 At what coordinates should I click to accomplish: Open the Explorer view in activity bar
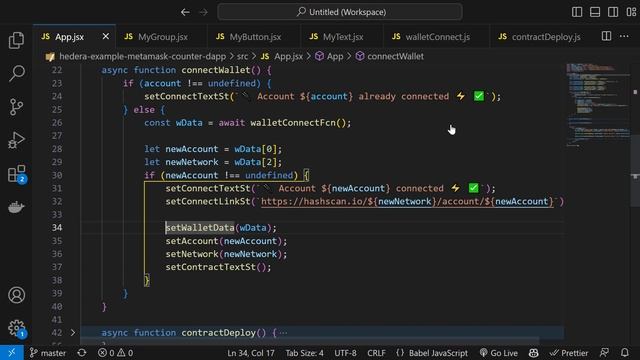[16, 40]
